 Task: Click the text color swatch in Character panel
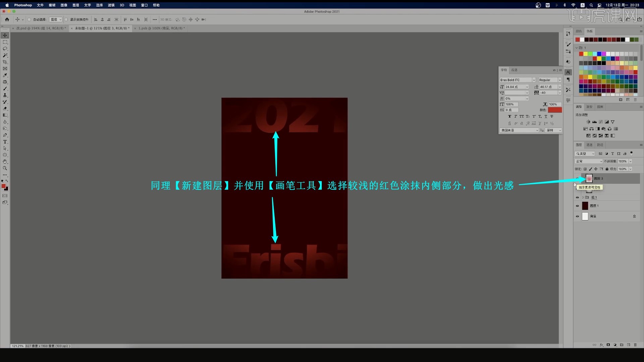555,110
